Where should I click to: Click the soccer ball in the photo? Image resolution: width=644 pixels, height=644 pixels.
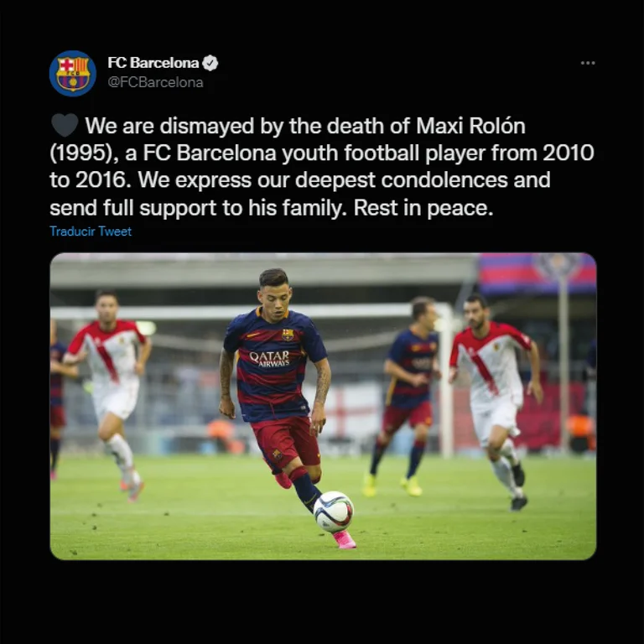(333, 512)
